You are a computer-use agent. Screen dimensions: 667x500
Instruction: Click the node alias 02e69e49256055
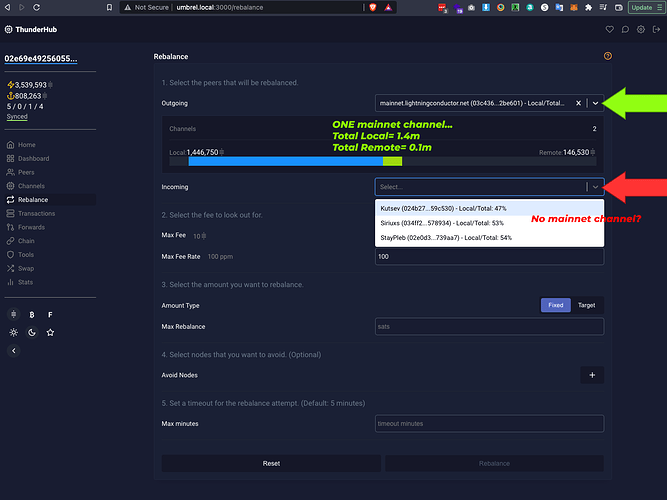point(41,59)
